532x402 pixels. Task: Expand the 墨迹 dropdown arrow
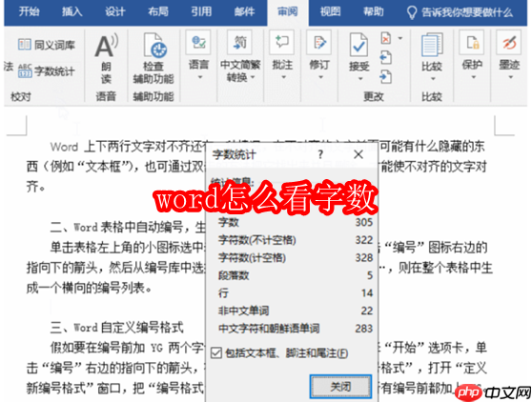511,77
